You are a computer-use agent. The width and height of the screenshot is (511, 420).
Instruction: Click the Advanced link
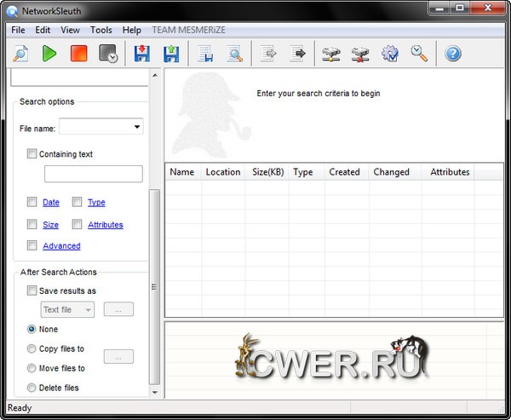[x=61, y=246]
